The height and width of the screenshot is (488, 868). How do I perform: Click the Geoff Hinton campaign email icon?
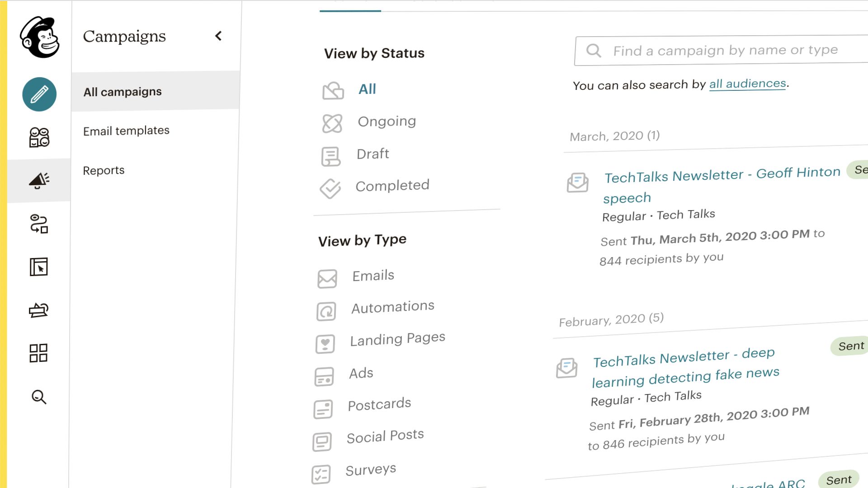[578, 183]
